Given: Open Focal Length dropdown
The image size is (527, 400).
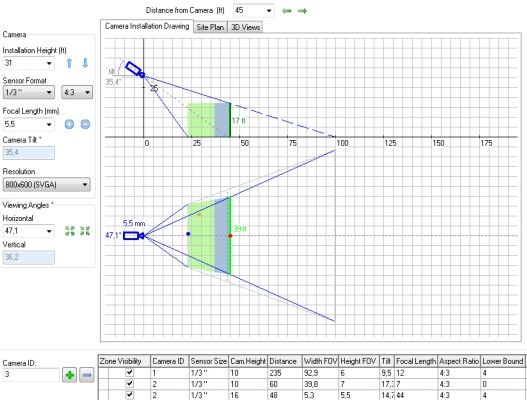Looking at the screenshot, I should (x=49, y=124).
